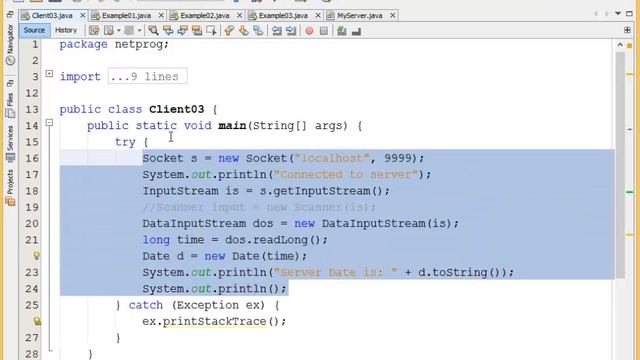Open the MyServer.java tab
This screenshot has width=640, height=360.
point(360,16)
